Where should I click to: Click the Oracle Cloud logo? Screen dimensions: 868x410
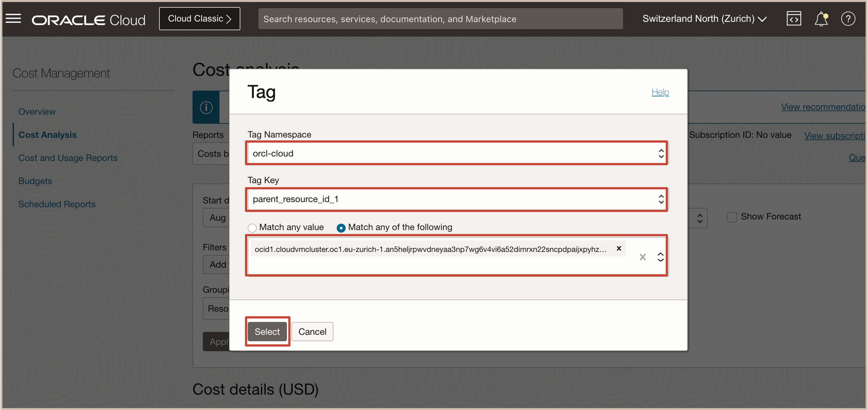(89, 20)
